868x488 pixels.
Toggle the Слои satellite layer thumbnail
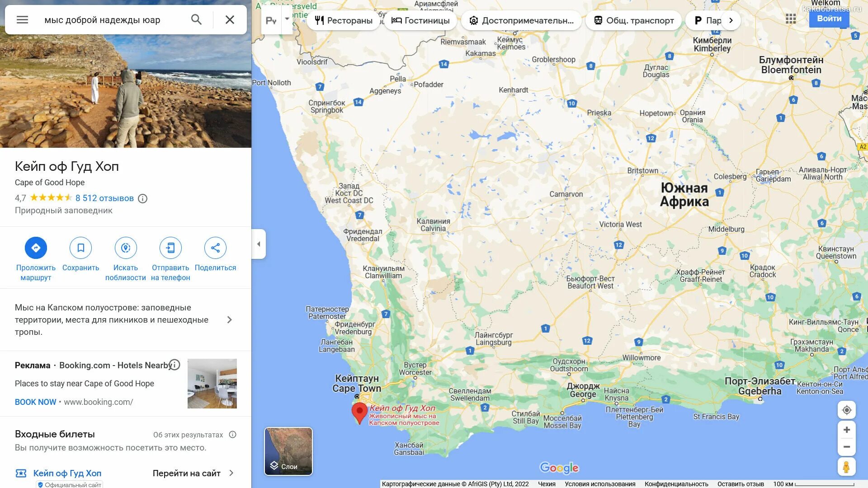pyautogui.click(x=288, y=451)
